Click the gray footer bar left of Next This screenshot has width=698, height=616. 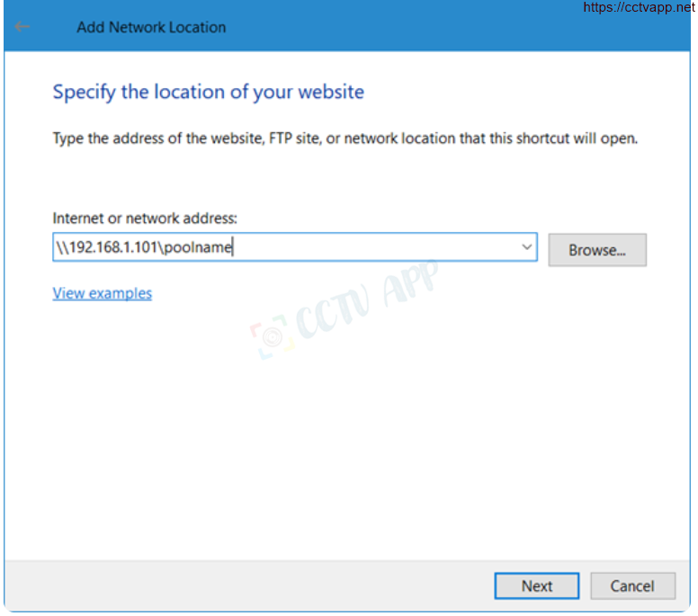coord(243,585)
